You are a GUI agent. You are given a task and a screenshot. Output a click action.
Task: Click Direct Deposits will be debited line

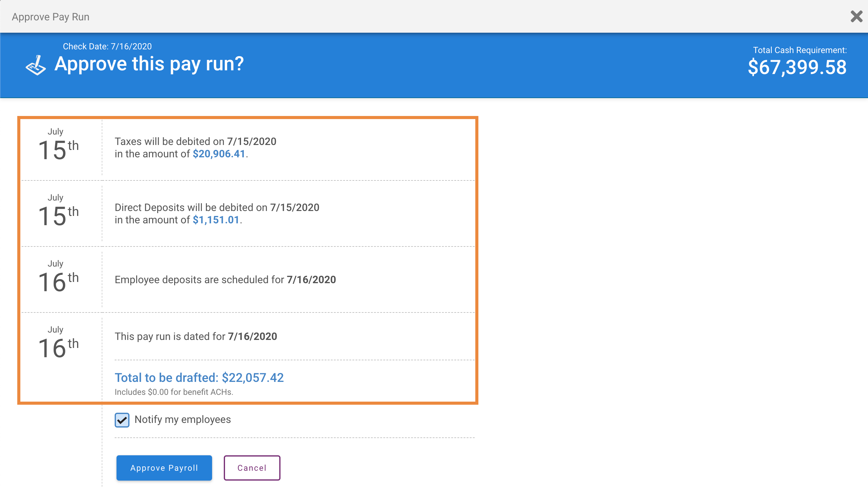[217, 207]
